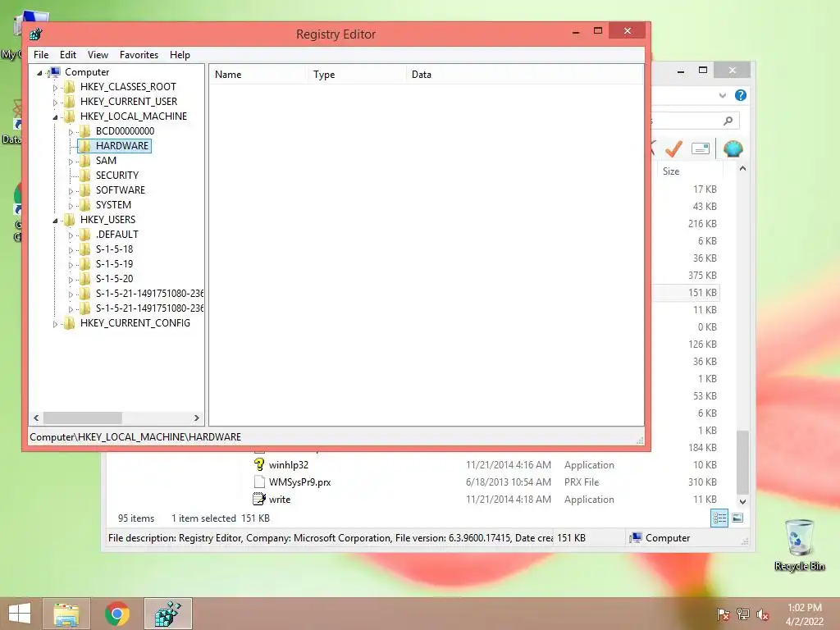Click Registry Editor taskbar button
The height and width of the screenshot is (630, 840).
[x=167, y=614]
